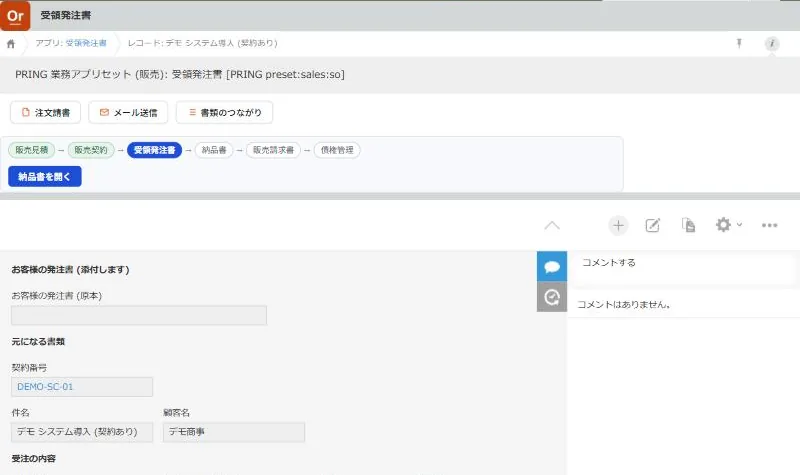Screen dimensions: 800x475
Task: Open the app info icon
Action: (x=771, y=43)
